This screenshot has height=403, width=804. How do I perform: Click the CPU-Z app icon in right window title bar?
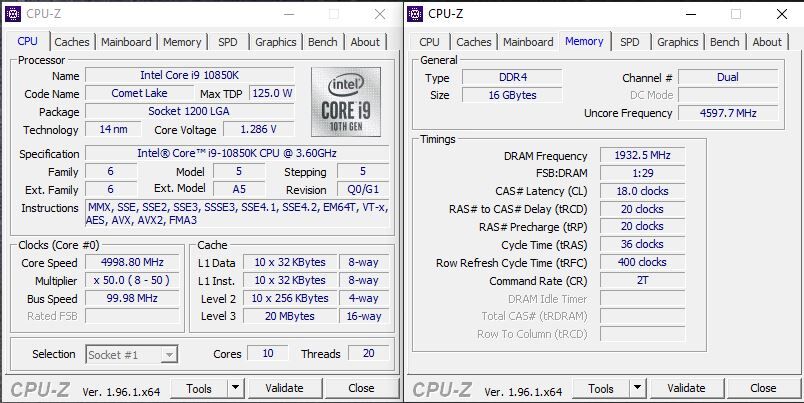(415, 14)
